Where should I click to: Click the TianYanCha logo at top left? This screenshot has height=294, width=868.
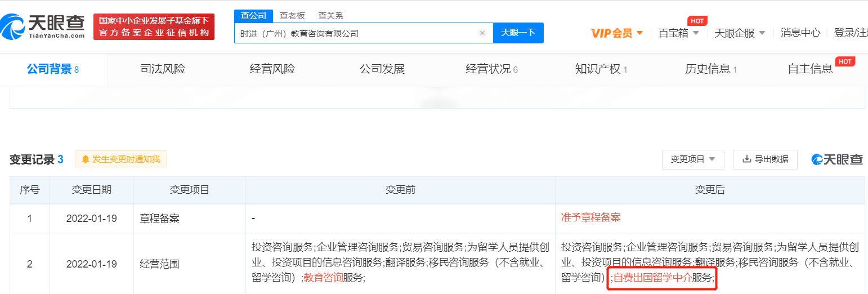click(43, 26)
